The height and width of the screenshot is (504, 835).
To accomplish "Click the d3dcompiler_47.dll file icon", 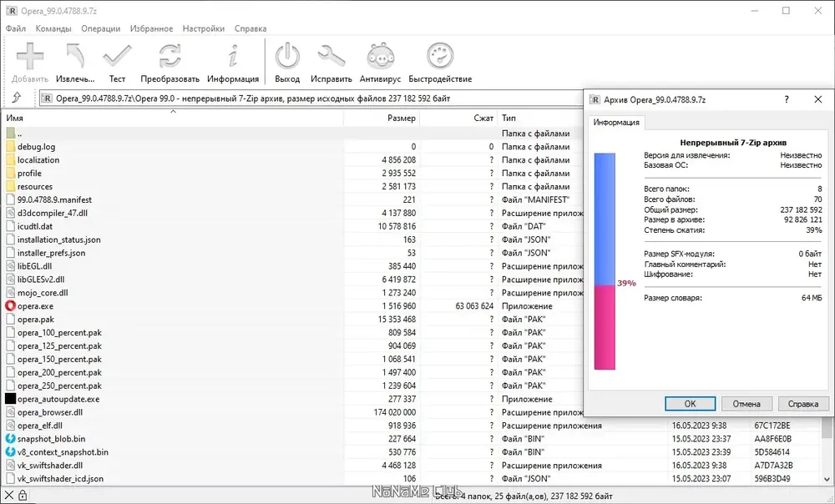I will 10,213.
